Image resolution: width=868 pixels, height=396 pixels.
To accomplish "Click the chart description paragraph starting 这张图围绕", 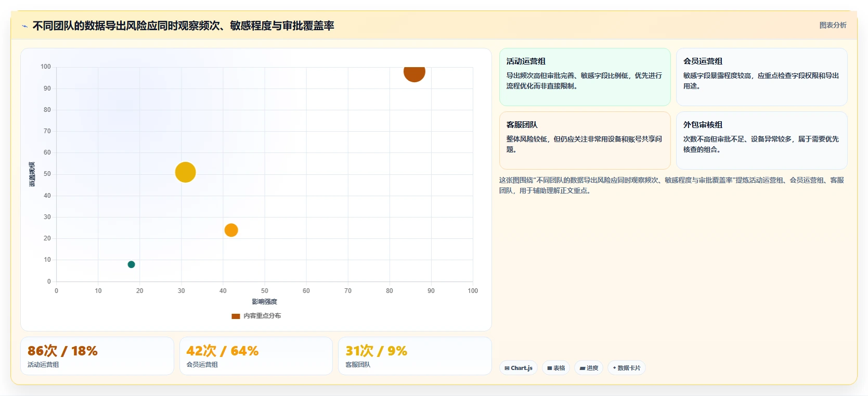I will tap(671, 185).
